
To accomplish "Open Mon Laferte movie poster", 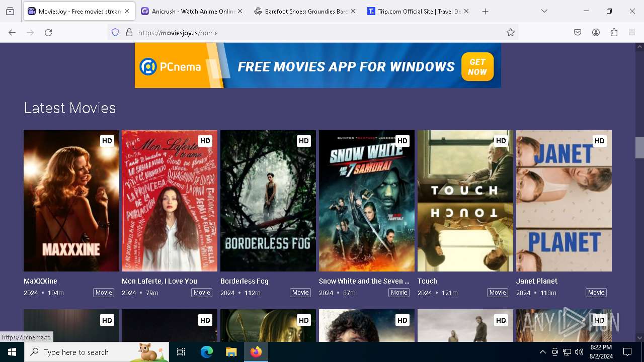I will (x=170, y=201).
